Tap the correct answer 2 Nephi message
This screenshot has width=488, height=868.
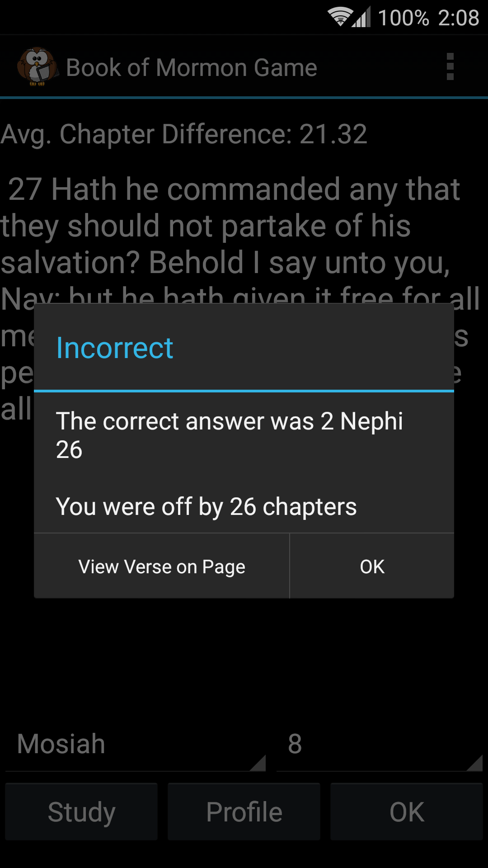tap(229, 435)
